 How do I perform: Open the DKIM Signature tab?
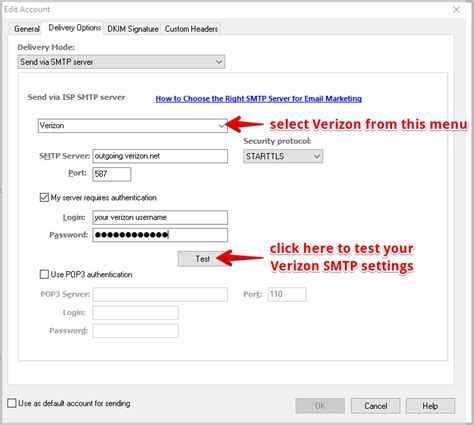coord(133,29)
